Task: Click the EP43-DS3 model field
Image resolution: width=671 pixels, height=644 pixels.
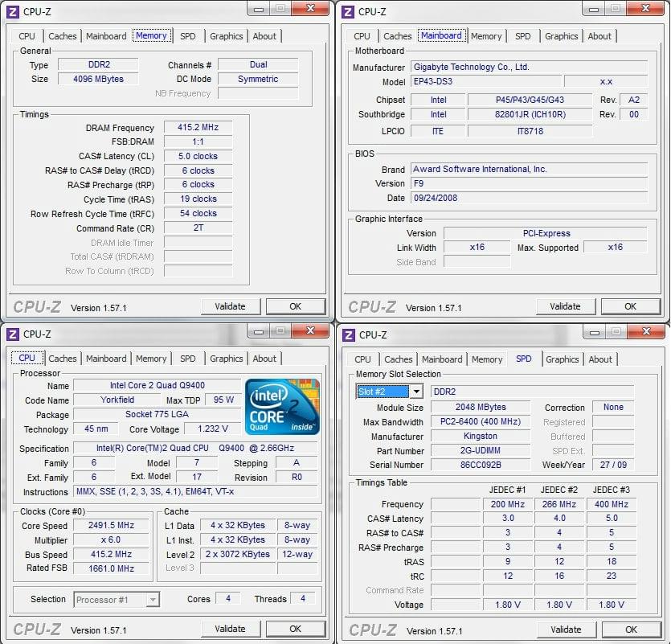Action: pos(485,81)
